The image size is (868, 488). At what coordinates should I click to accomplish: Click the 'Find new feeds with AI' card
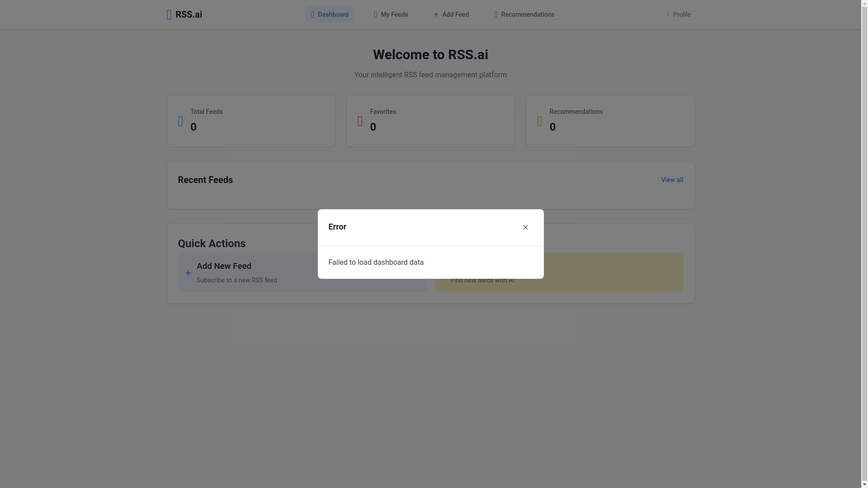pyautogui.click(x=559, y=272)
